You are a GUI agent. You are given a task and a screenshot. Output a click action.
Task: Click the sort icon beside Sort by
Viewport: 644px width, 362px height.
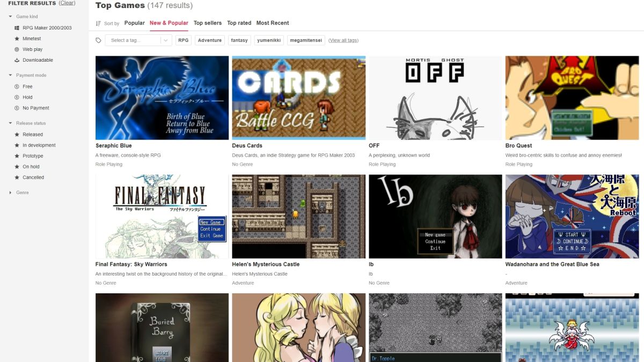click(98, 24)
